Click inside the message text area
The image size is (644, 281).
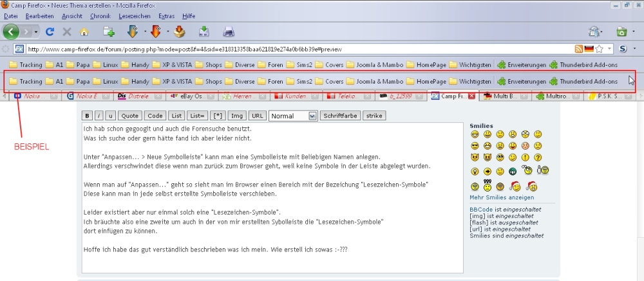272,197
